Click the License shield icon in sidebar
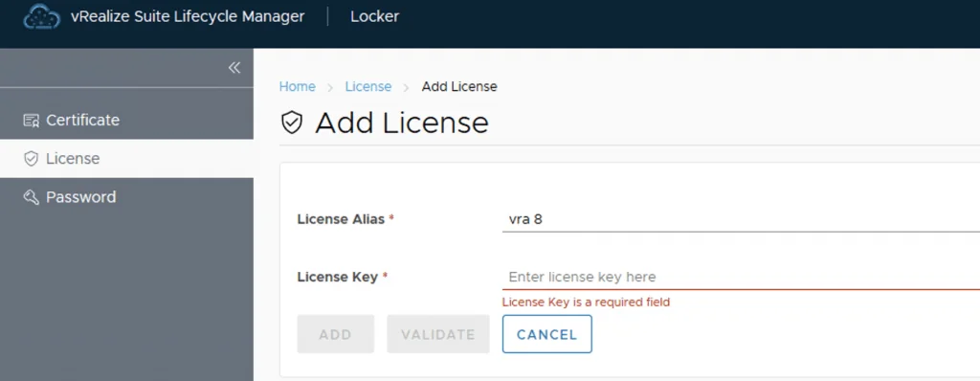Screen dimensions: 980x381 pos(32,159)
